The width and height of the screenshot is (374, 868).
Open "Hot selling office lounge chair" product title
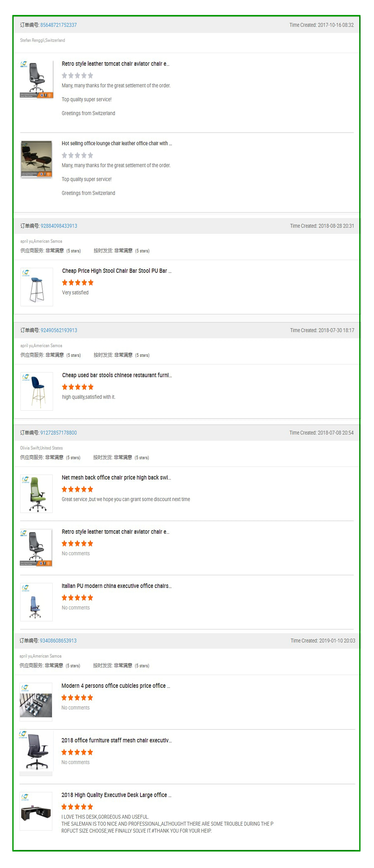click(x=116, y=144)
